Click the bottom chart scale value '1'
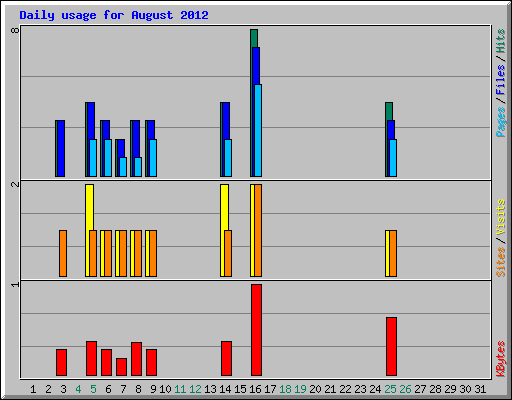 15,284
